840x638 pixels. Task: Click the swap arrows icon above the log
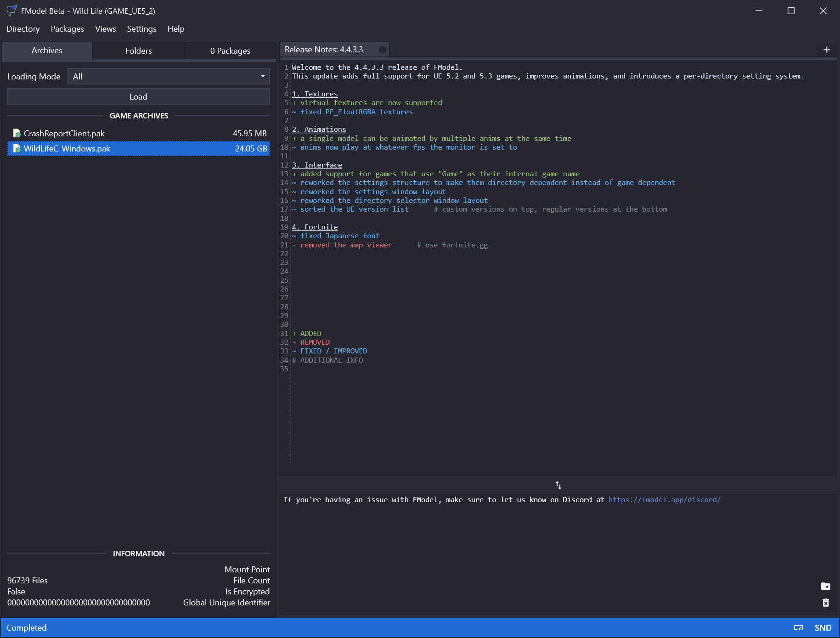click(558, 485)
